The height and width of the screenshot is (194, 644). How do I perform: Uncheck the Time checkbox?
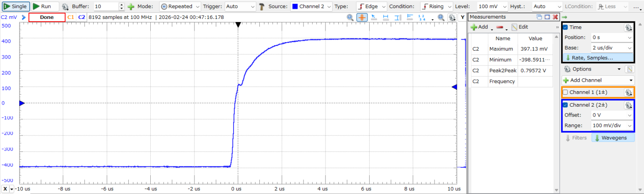565,27
